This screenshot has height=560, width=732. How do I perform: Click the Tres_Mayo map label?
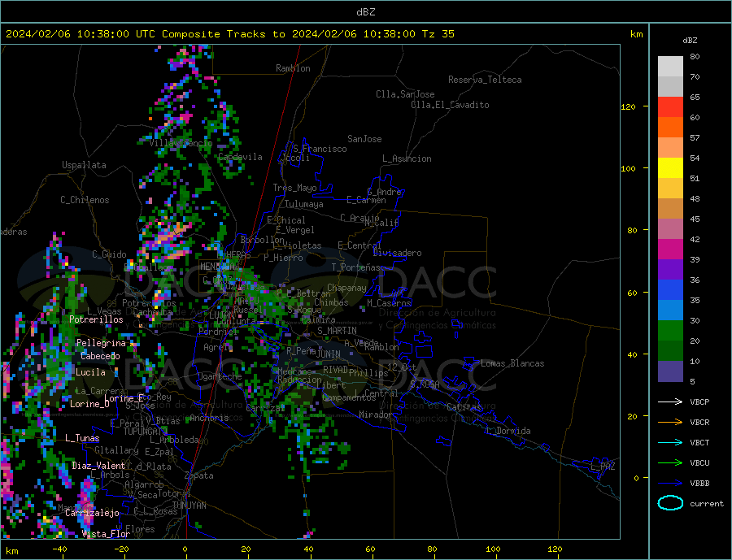click(x=294, y=188)
